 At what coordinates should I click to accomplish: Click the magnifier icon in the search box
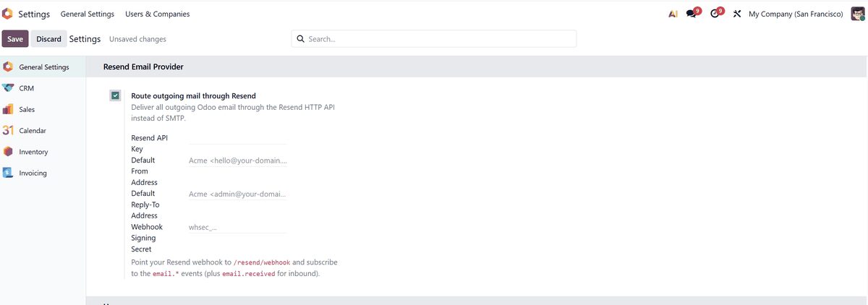[x=301, y=39]
